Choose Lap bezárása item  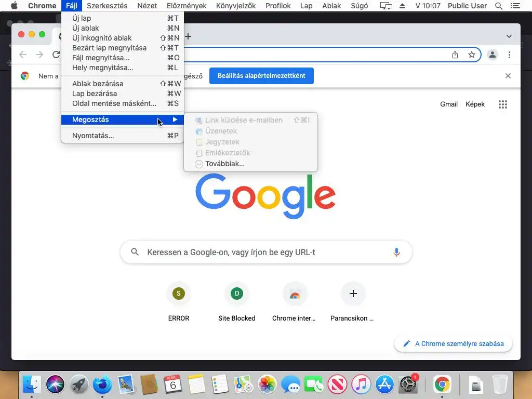[x=123, y=94]
